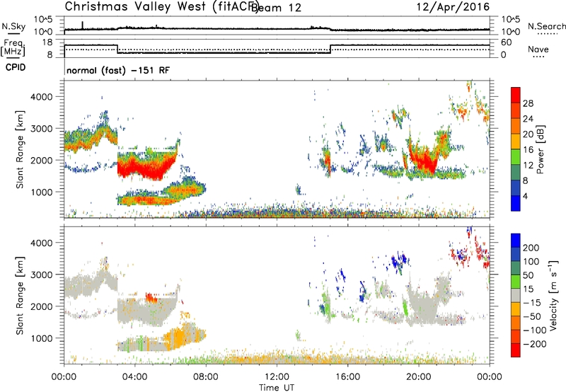Click the '1000' tick on the velocity panel

click(41, 338)
